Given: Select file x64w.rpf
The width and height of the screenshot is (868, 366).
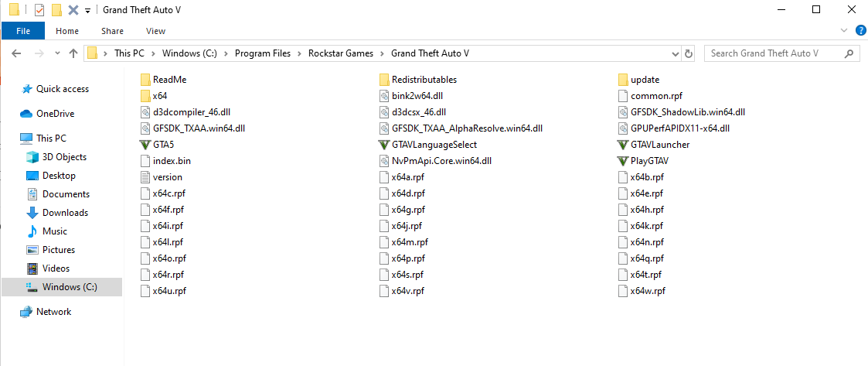Looking at the screenshot, I should tap(648, 291).
